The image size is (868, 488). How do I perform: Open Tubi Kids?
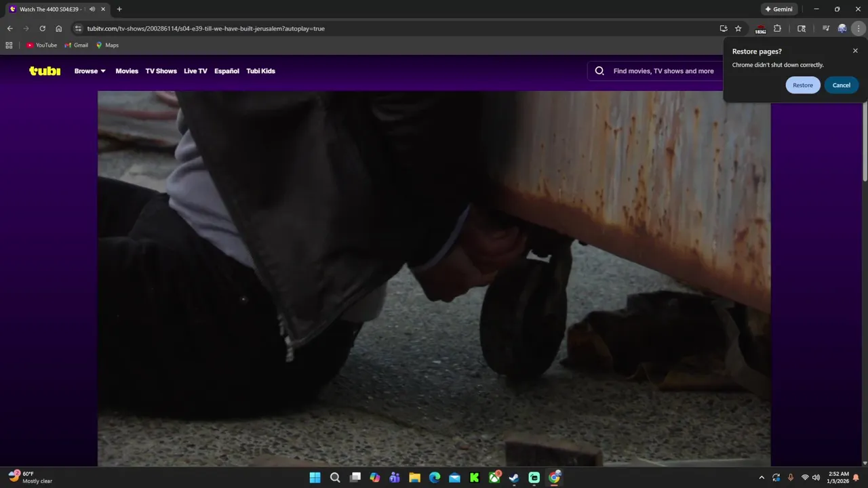(260, 70)
